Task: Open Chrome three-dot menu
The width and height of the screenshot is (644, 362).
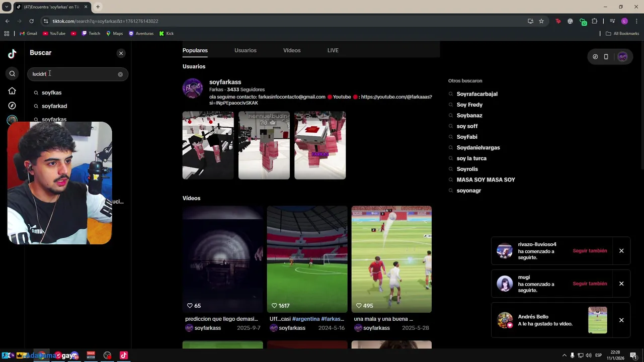Action: (636, 21)
